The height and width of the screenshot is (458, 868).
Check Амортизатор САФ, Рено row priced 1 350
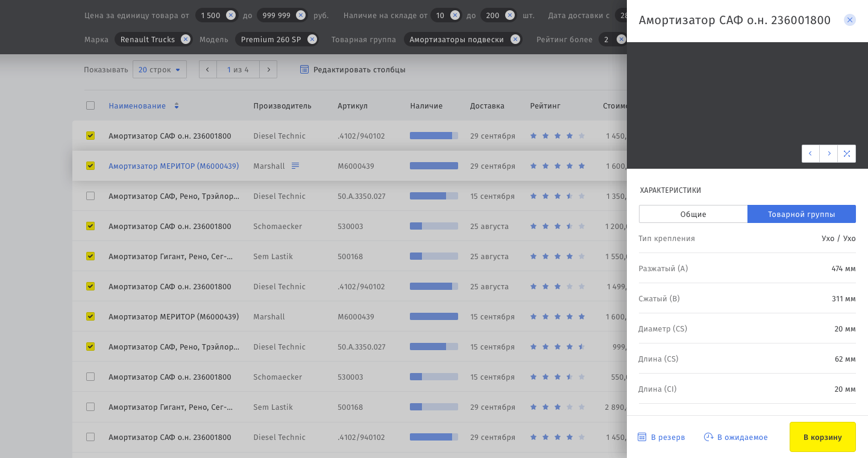tap(90, 196)
